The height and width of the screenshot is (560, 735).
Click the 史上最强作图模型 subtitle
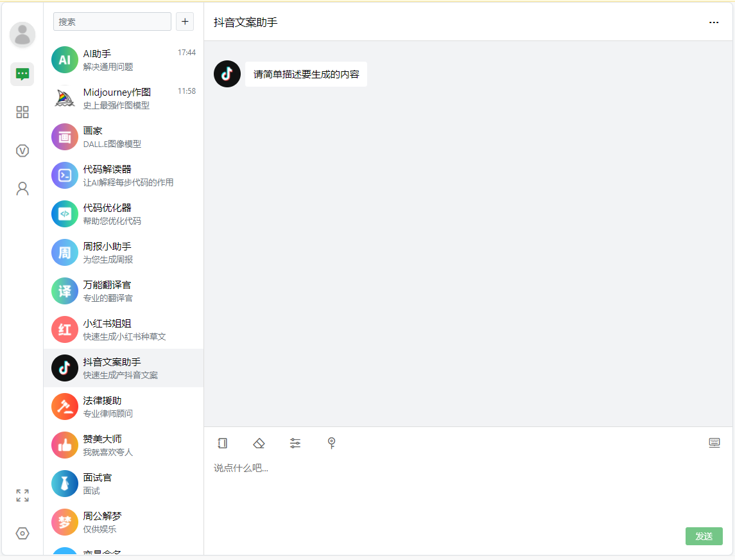click(x=116, y=105)
